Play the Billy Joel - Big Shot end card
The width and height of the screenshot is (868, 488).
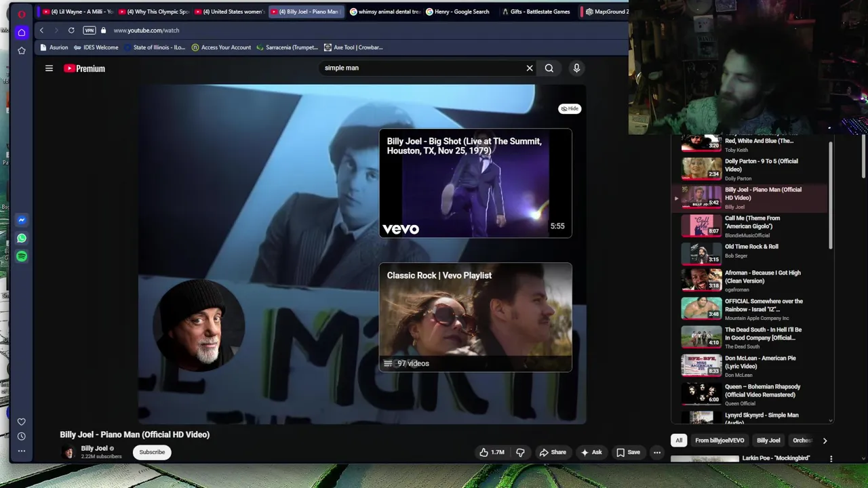(475, 183)
